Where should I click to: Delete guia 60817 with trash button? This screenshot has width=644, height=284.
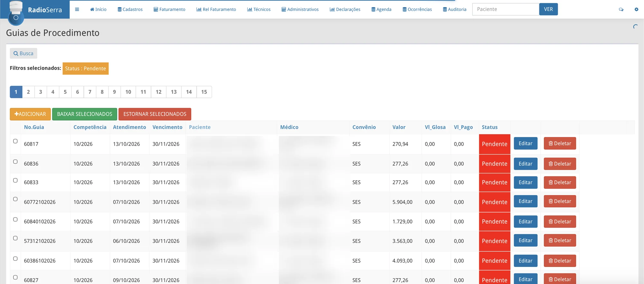tap(560, 144)
